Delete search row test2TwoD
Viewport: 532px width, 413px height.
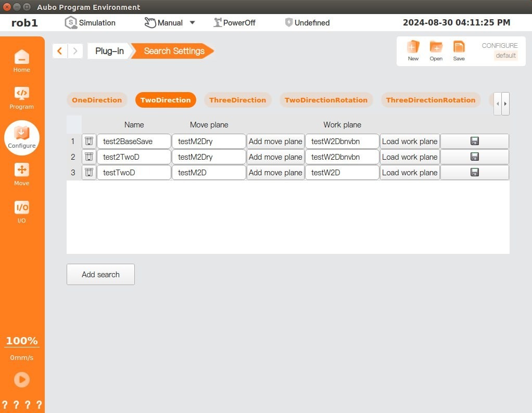pyautogui.click(x=89, y=157)
